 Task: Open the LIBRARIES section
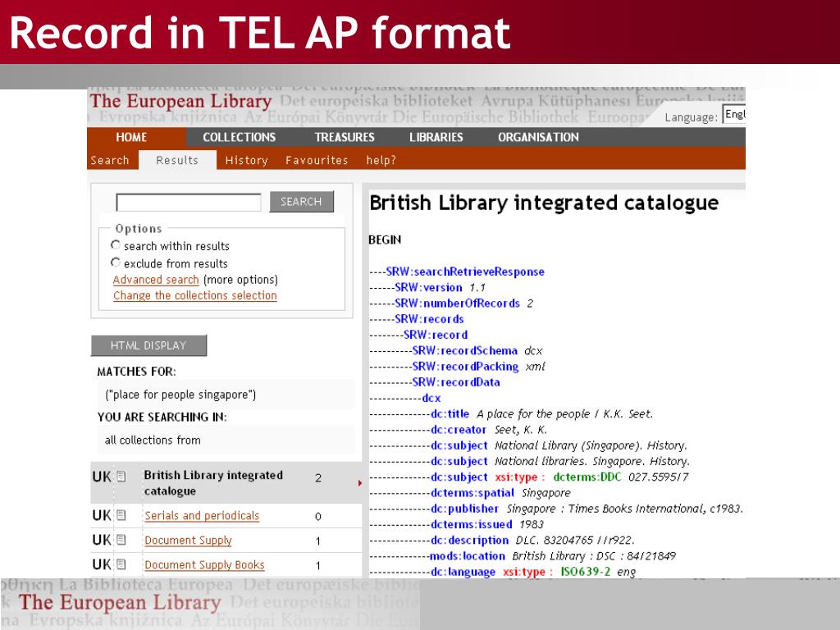436,137
